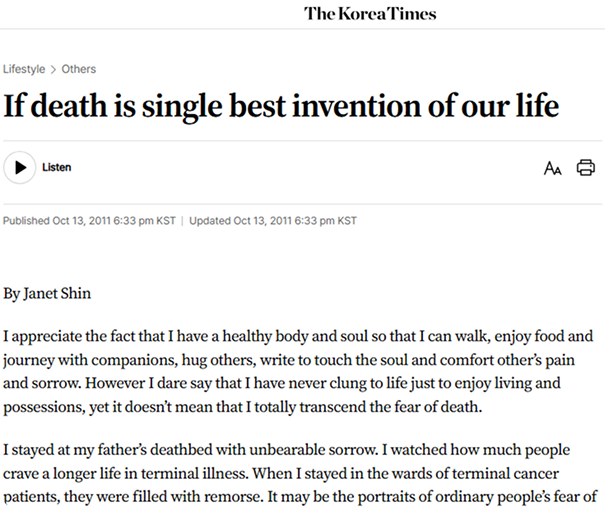Click the line starting 'crave a longer life'
Image resolution: width=605 pixels, height=510 pixels.
point(281,473)
